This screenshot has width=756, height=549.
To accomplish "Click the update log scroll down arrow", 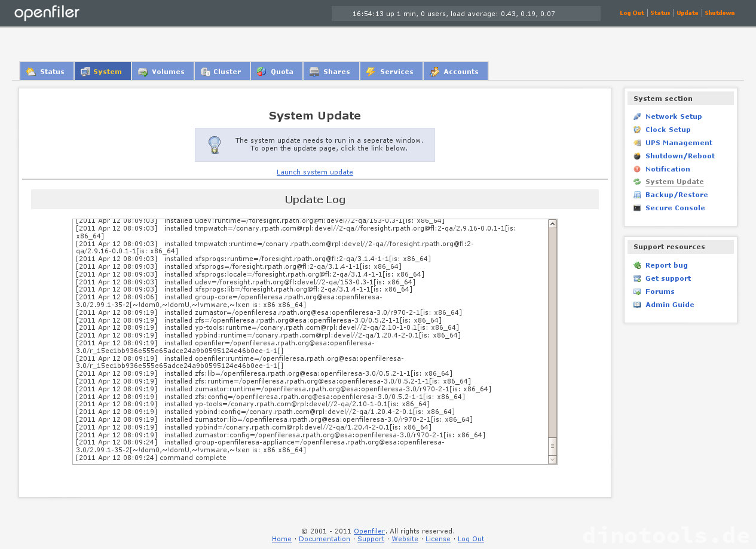I will (x=552, y=459).
